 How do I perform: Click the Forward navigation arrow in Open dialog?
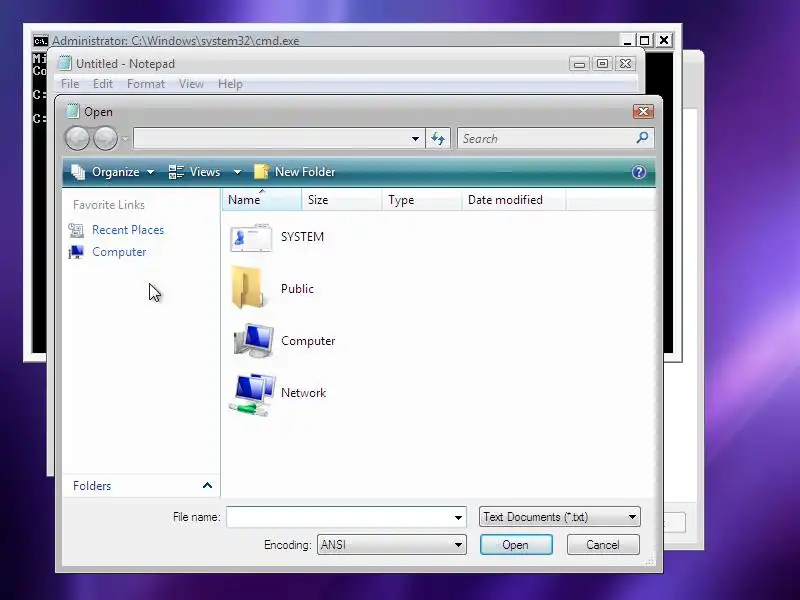106,138
